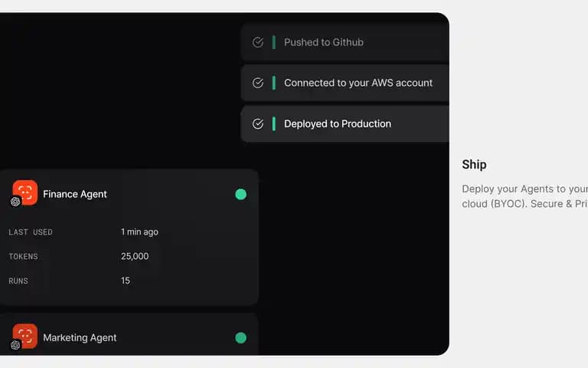
Task: Open the Pushed to Github step
Action: pyautogui.click(x=345, y=42)
